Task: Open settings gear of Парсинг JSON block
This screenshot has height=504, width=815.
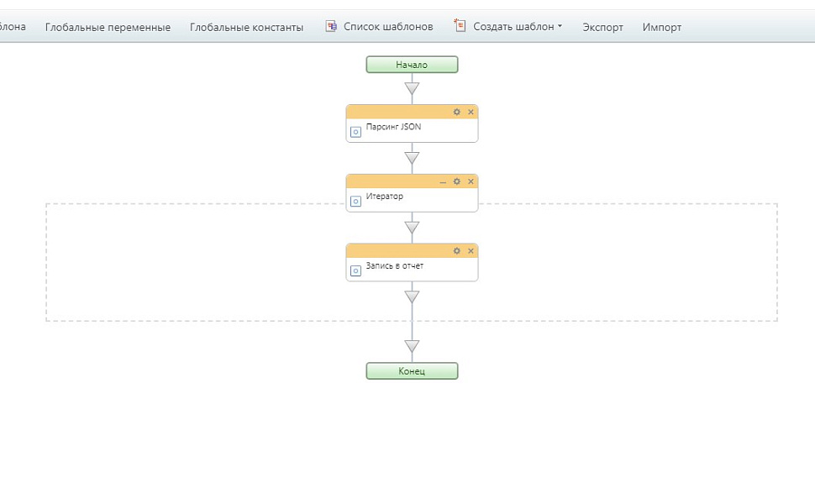Action: (457, 112)
